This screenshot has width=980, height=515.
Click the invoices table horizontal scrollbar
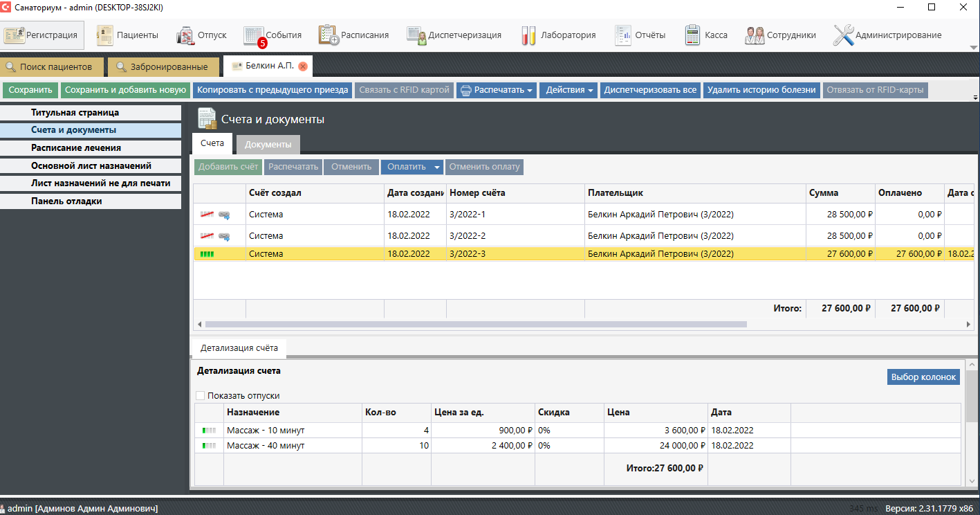[476, 324]
